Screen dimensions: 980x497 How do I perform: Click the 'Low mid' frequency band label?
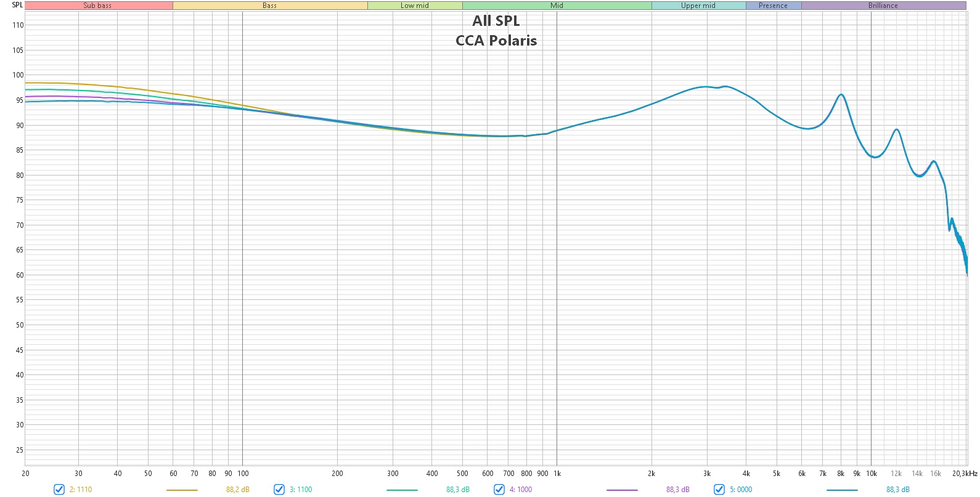[x=415, y=6]
